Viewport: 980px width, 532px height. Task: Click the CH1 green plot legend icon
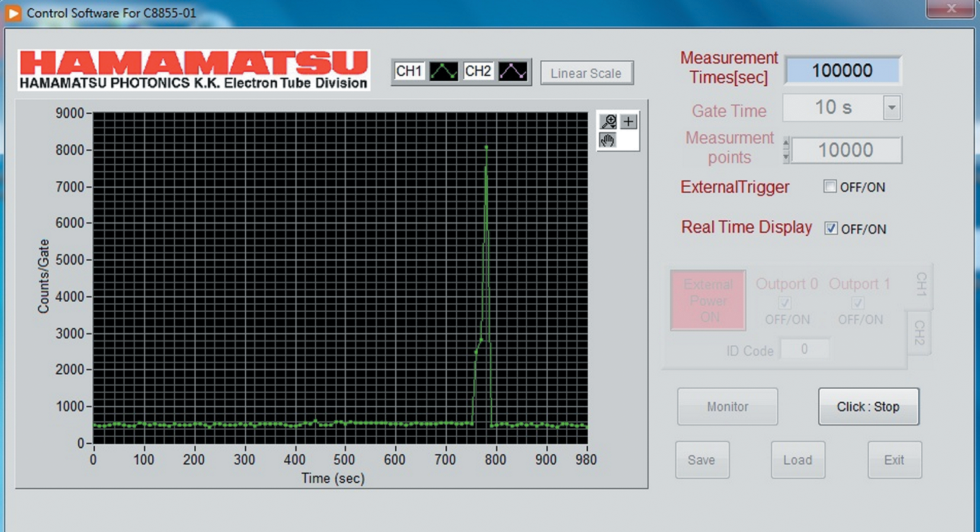pos(443,72)
